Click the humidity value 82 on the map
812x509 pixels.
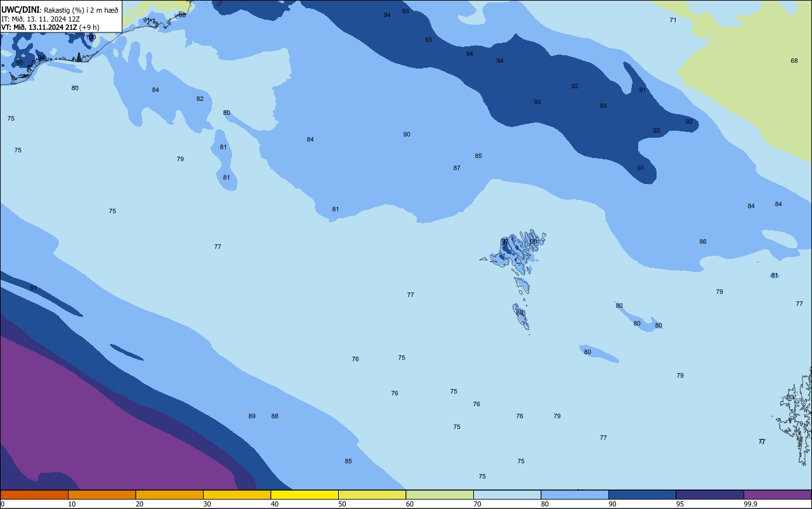point(200,99)
